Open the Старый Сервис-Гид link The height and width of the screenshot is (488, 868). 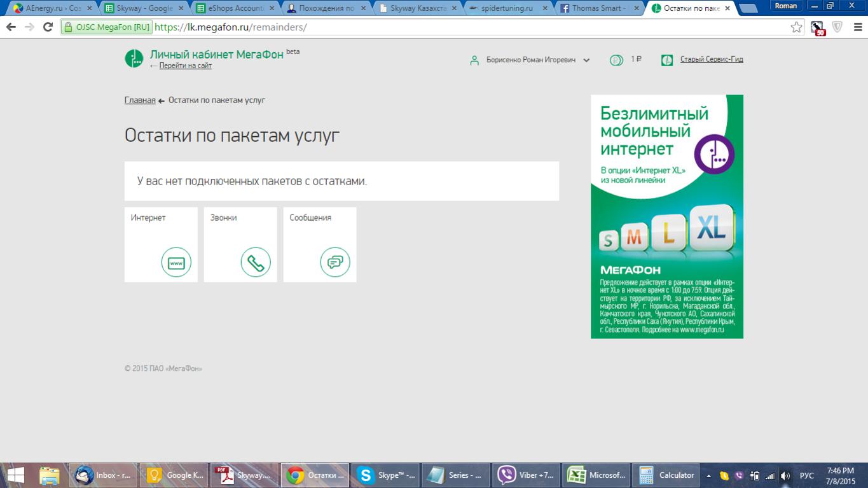click(712, 59)
